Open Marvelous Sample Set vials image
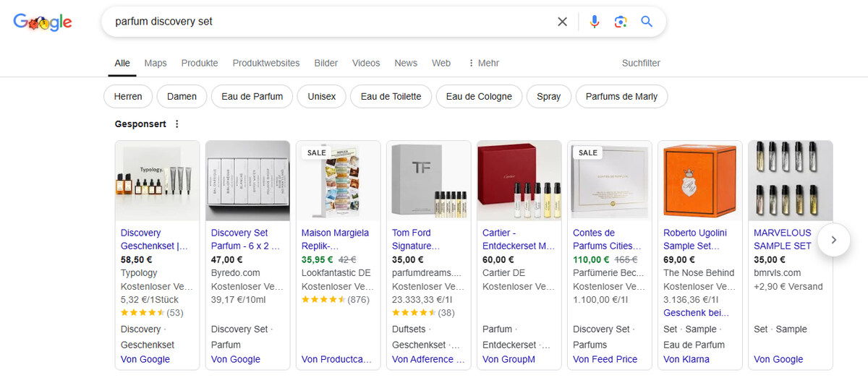The width and height of the screenshot is (868, 388). pos(790,181)
